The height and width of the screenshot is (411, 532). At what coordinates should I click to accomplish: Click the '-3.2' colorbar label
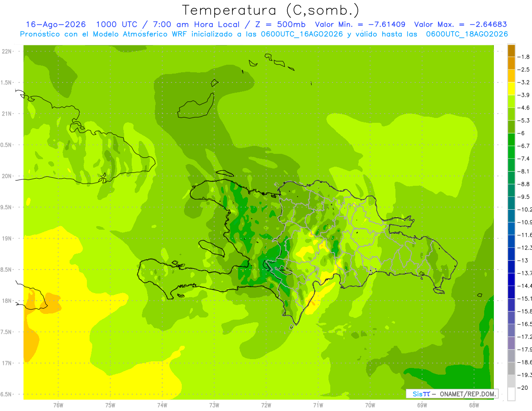pos(524,82)
